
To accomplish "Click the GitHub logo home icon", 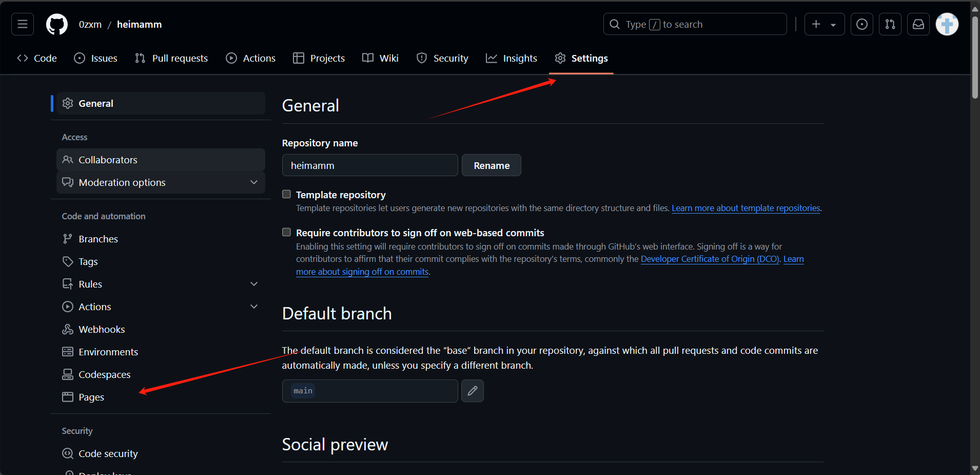I will tap(56, 24).
